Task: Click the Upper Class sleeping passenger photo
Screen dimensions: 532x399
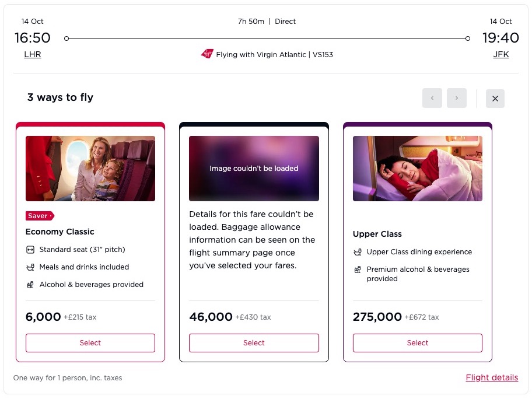Action: click(418, 169)
